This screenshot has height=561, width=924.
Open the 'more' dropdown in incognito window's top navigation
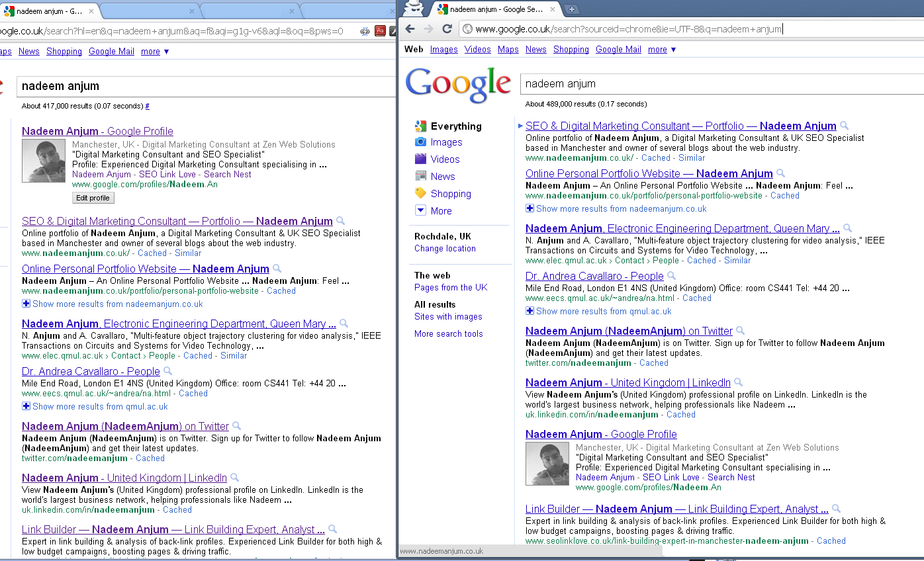tap(662, 50)
